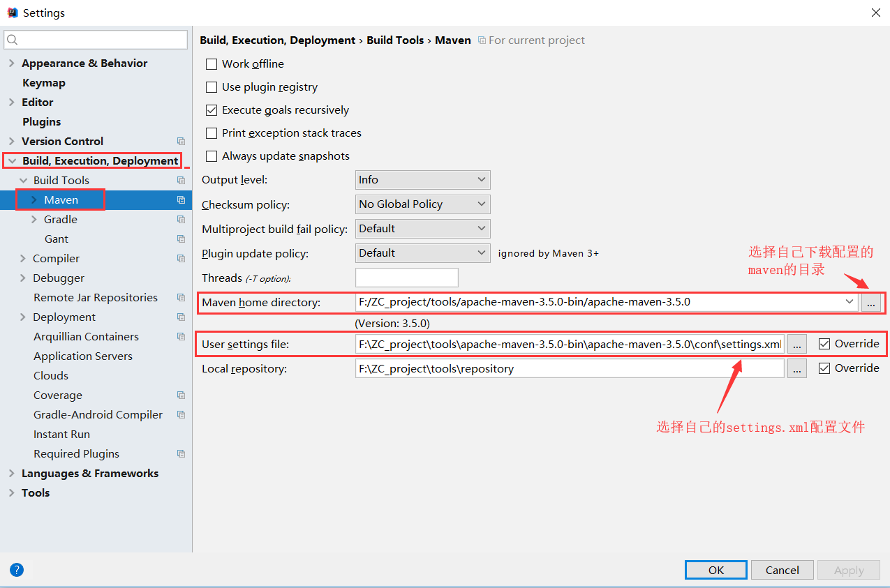Enable Use plugin registry checkbox
The width and height of the screenshot is (890, 588).
click(x=212, y=86)
